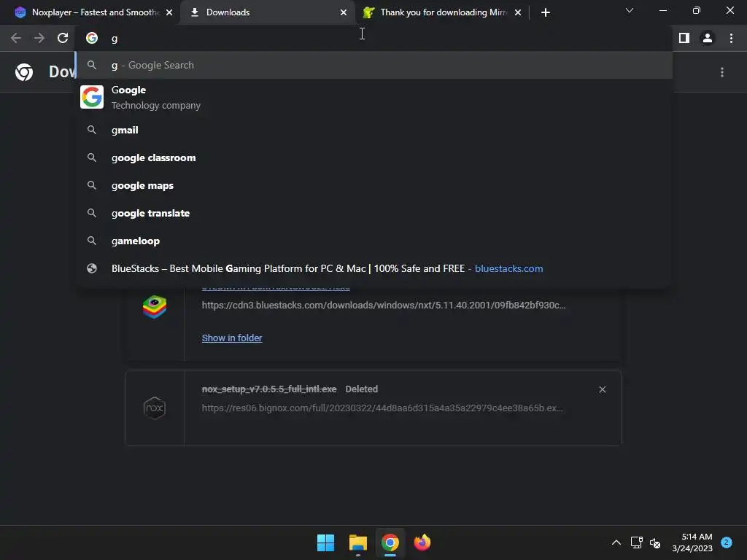Click the browser forward arrow

point(39,38)
